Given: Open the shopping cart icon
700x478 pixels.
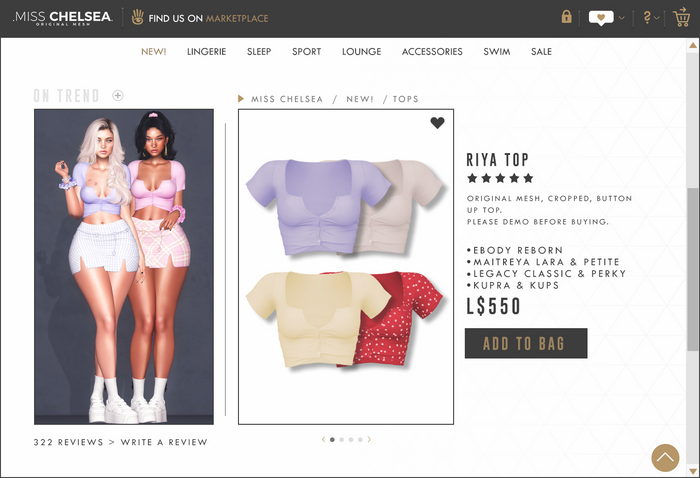Looking at the screenshot, I should pyautogui.click(x=682, y=17).
